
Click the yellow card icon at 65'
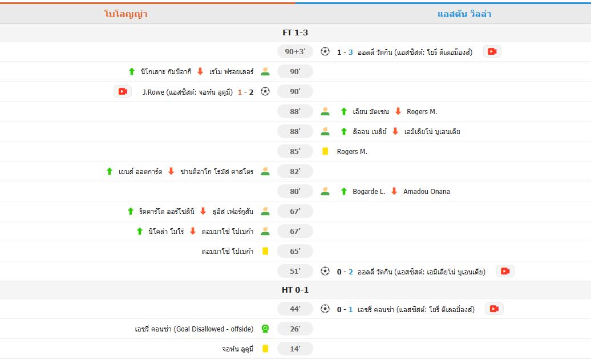(x=265, y=251)
